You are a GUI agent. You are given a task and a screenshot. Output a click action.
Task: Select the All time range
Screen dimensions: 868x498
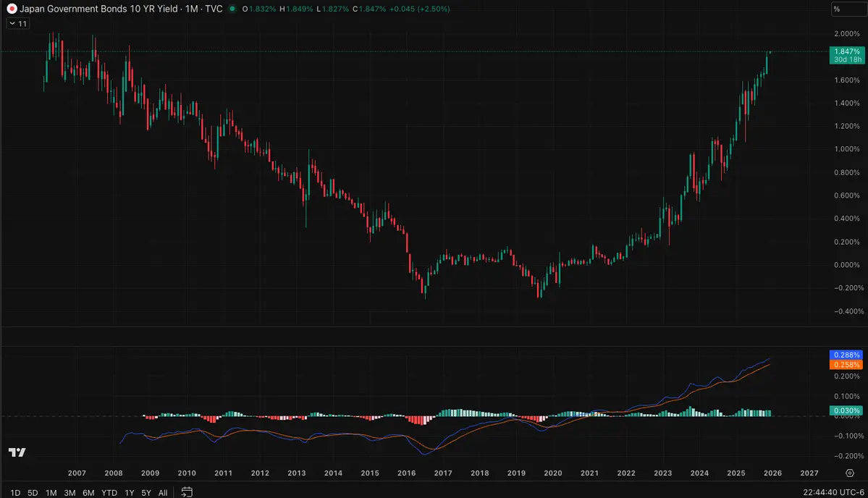163,492
